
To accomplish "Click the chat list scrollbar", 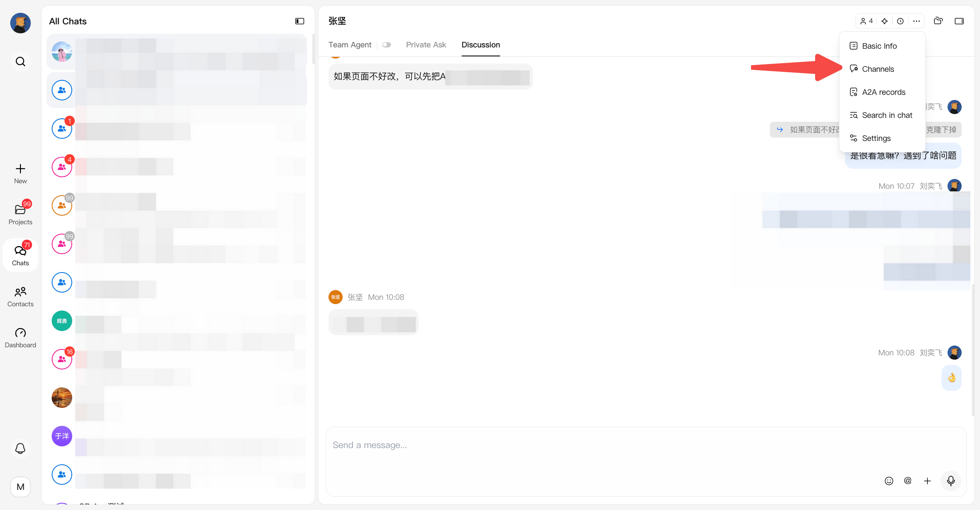I will [x=314, y=49].
